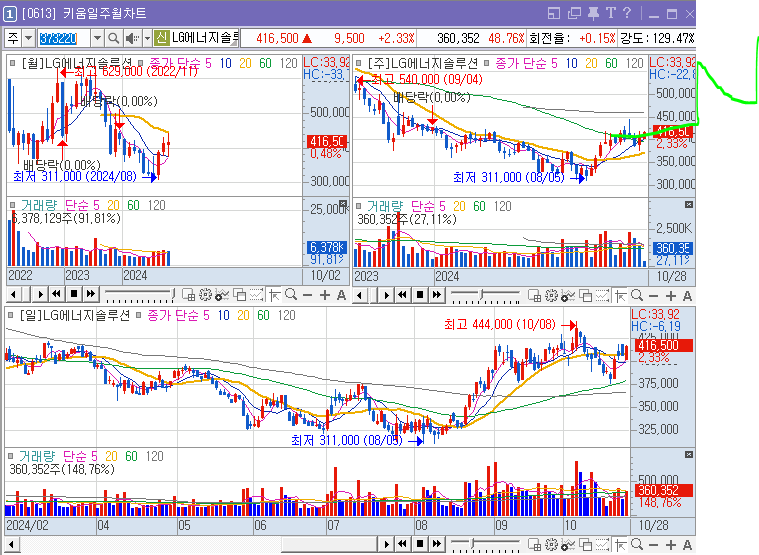Click the stock code field 373220
This screenshot has height=555, width=759.
[x=64, y=38]
